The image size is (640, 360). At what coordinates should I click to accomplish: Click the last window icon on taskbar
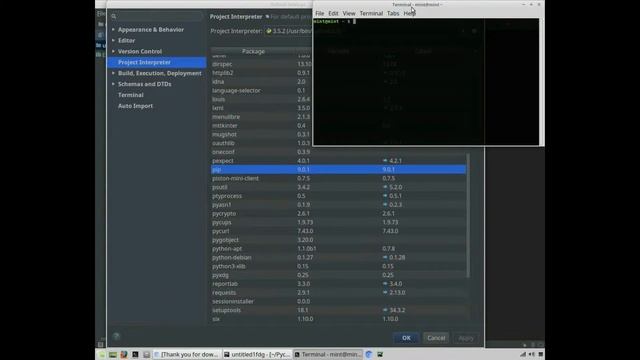click(x=380, y=355)
